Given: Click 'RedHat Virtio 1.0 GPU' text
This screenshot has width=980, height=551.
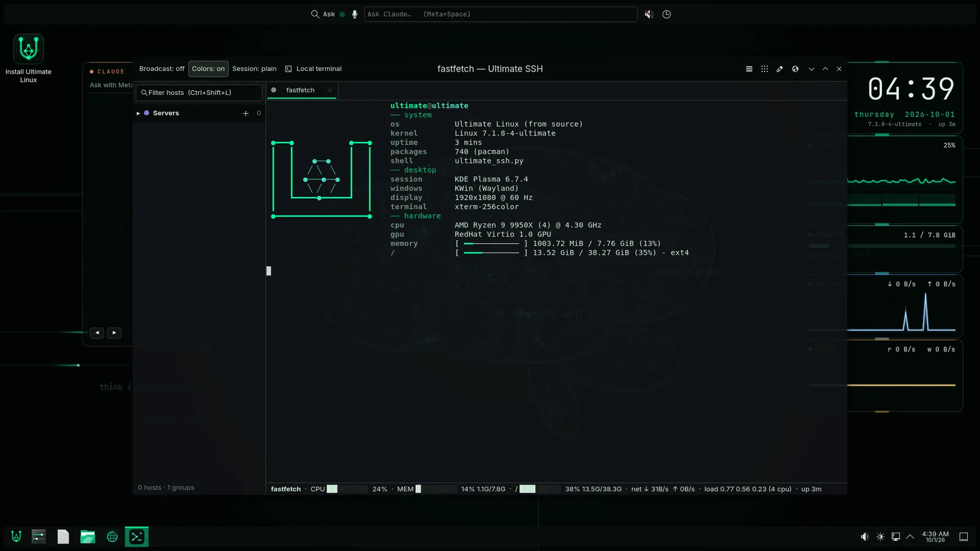Looking at the screenshot, I should click(503, 234).
